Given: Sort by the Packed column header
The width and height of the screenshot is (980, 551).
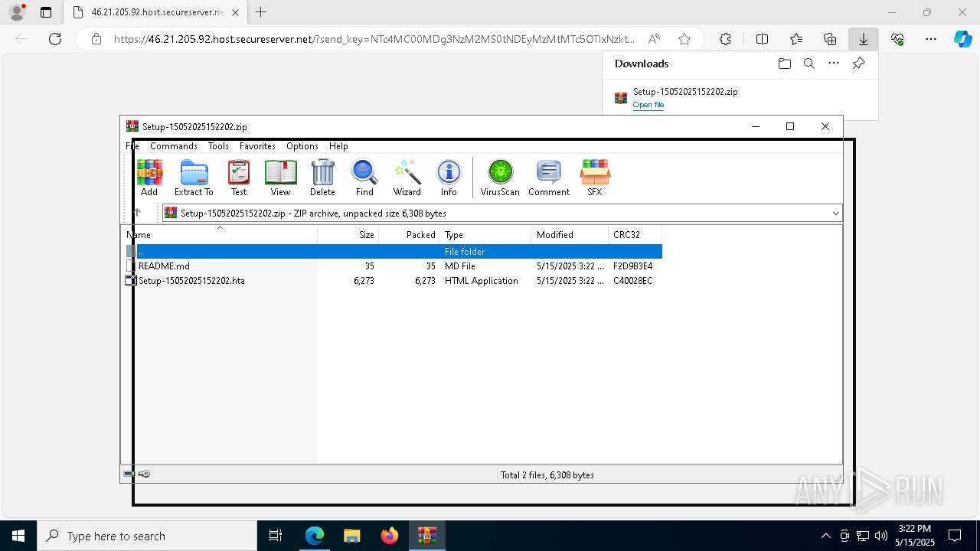Looking at the screenshot, I should (x=409, y=235).
